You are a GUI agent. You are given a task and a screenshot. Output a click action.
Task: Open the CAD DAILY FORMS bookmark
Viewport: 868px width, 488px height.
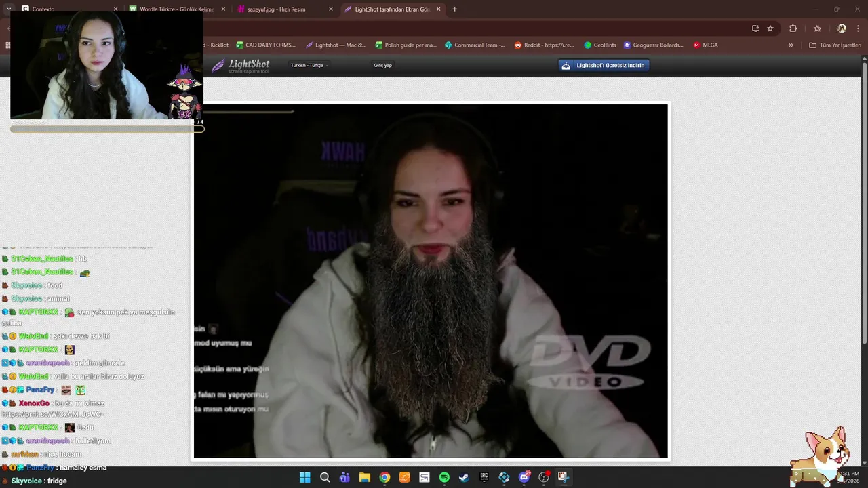click(x=266, y=45)
